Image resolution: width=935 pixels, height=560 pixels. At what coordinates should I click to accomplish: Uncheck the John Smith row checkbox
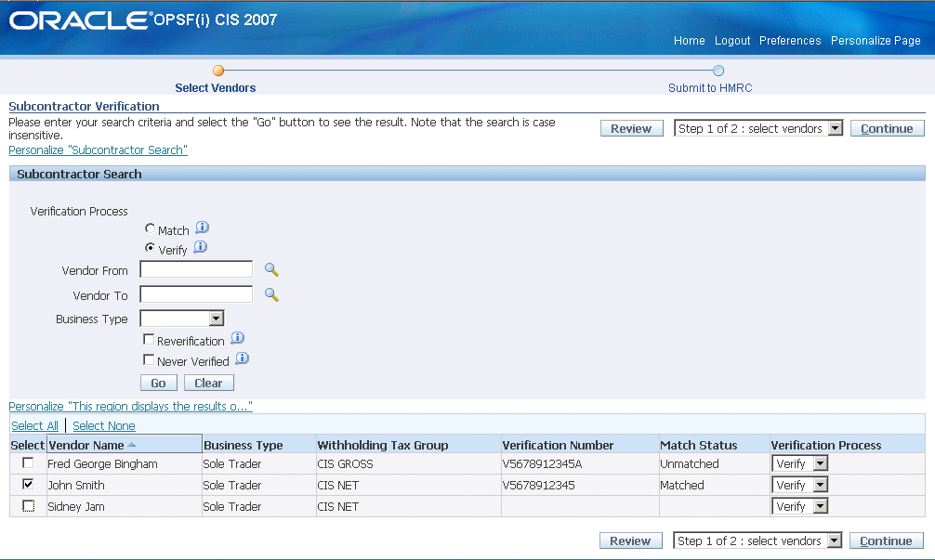pyautogui.click(x=28, y=484)
